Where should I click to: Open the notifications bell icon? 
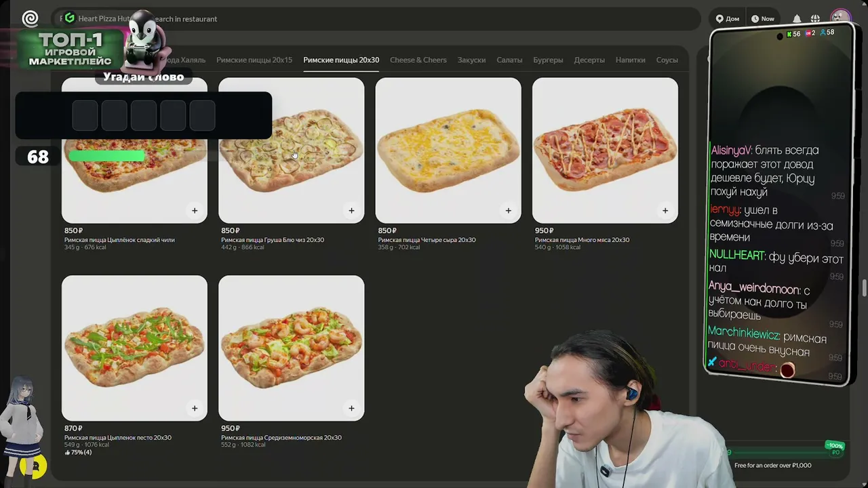[x=797, y=19]
